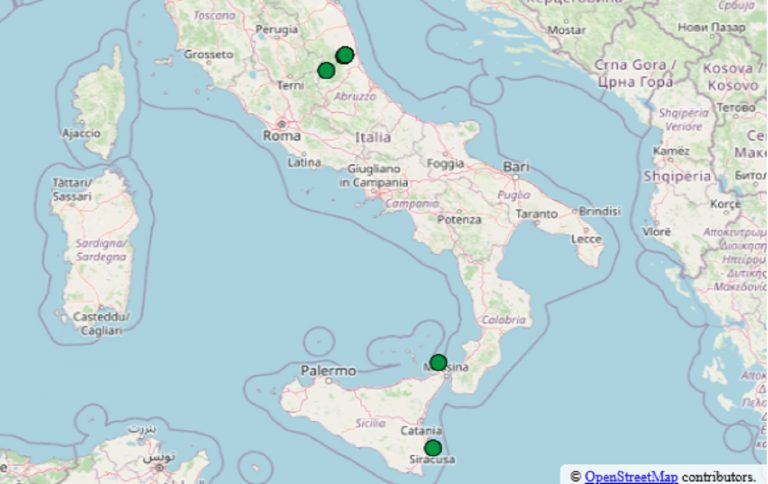
Task: Click the Lecce city label
Action: (585, 239)
